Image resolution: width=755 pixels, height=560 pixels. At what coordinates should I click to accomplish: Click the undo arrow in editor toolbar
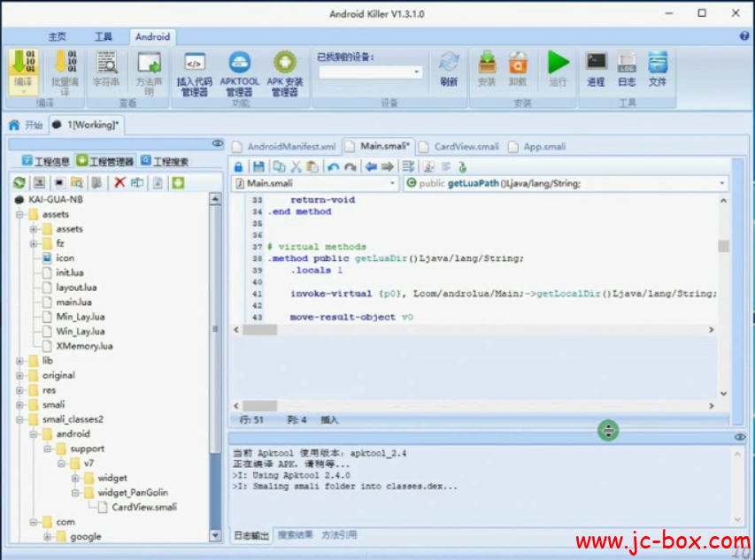pos(333,166)
